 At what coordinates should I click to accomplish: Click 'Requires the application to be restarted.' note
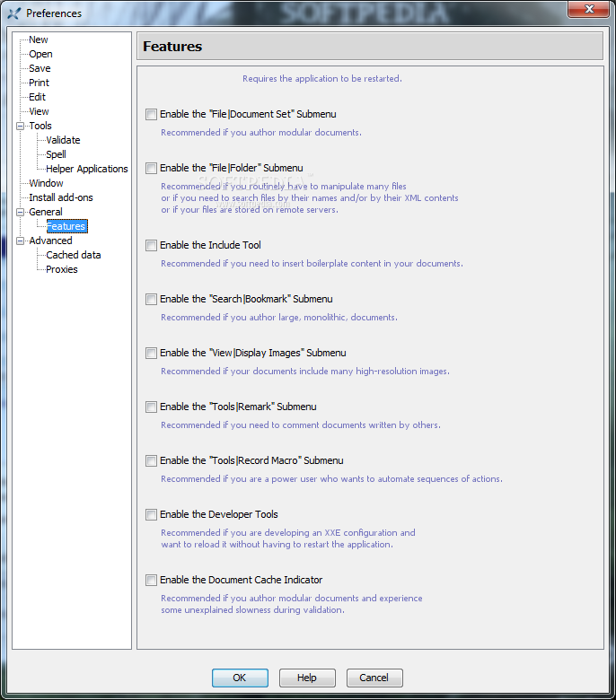pyautogui.click(x=322, y=79)
